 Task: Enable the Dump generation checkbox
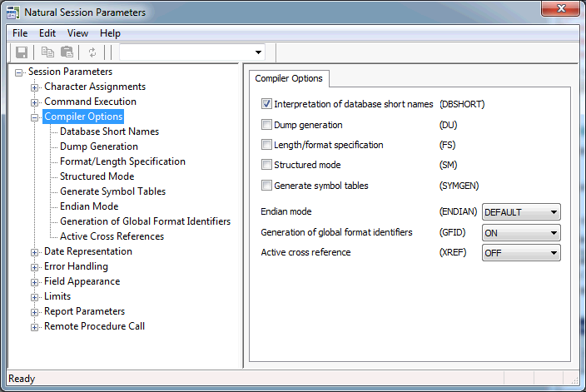266,125
